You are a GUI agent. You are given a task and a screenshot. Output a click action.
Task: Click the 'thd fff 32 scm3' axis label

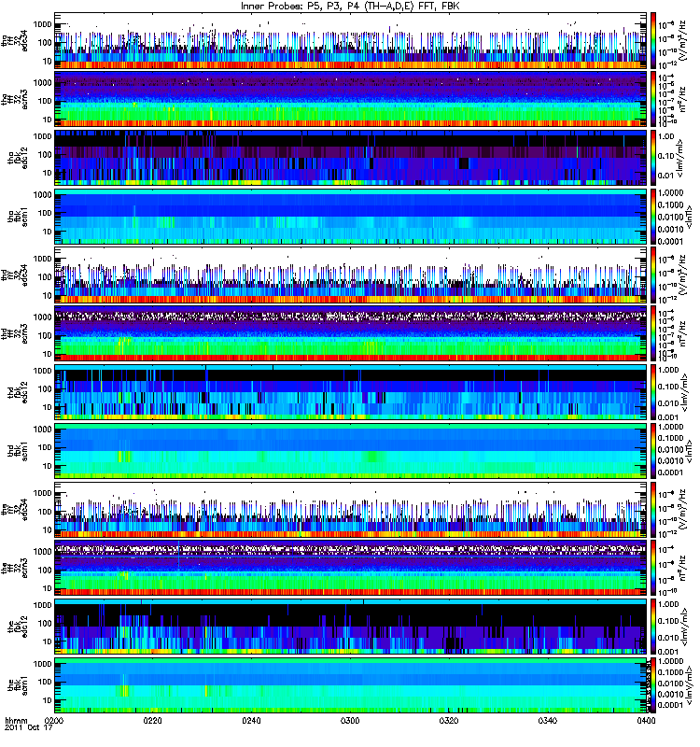pyautogui.click(x=15, y=334)
